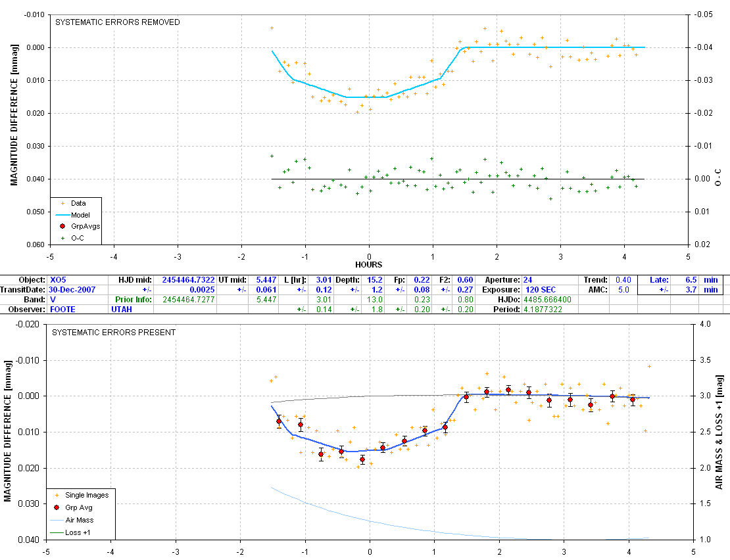
Task: Click the prior Fp value 0.23
Action: 422,300
